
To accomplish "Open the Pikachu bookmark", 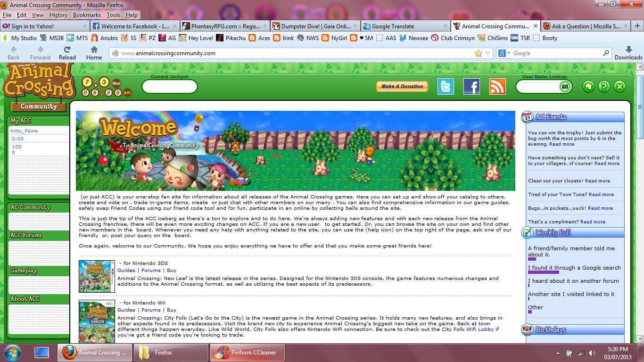I will click(230, 38).
